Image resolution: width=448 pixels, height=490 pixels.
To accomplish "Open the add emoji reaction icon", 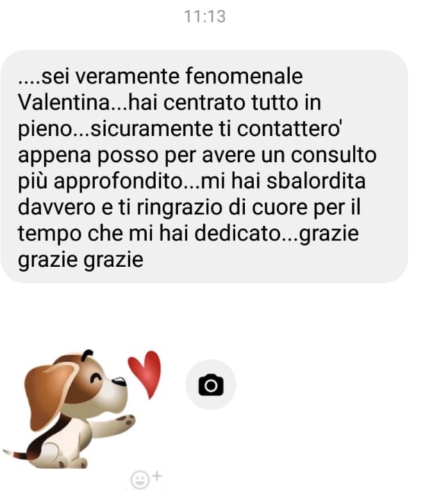I will [145, 478].
